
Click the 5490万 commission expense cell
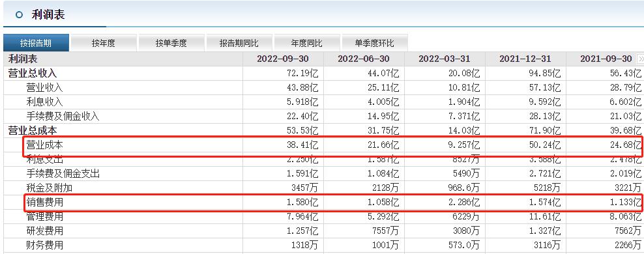click(466, 174)
